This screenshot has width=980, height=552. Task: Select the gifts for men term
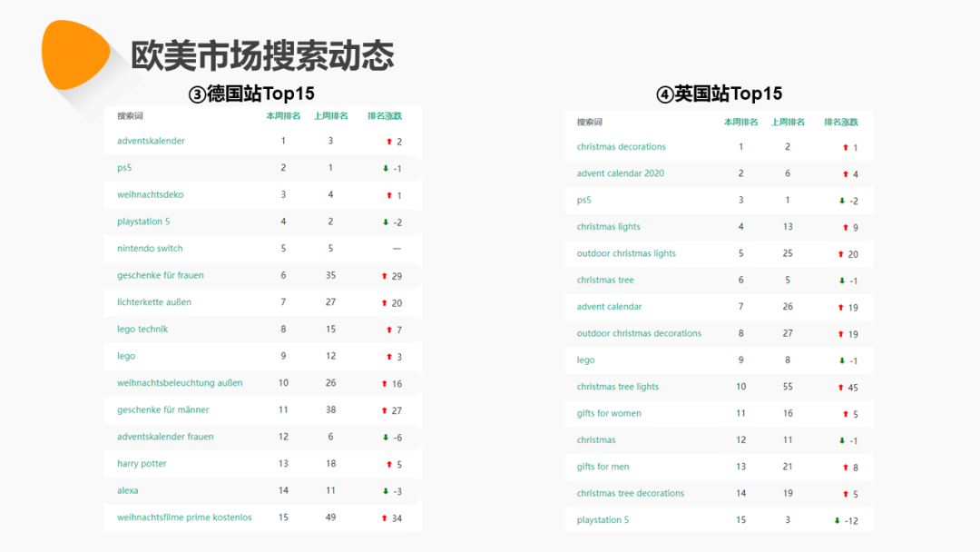pyautogui.click(x=603, y=467)
